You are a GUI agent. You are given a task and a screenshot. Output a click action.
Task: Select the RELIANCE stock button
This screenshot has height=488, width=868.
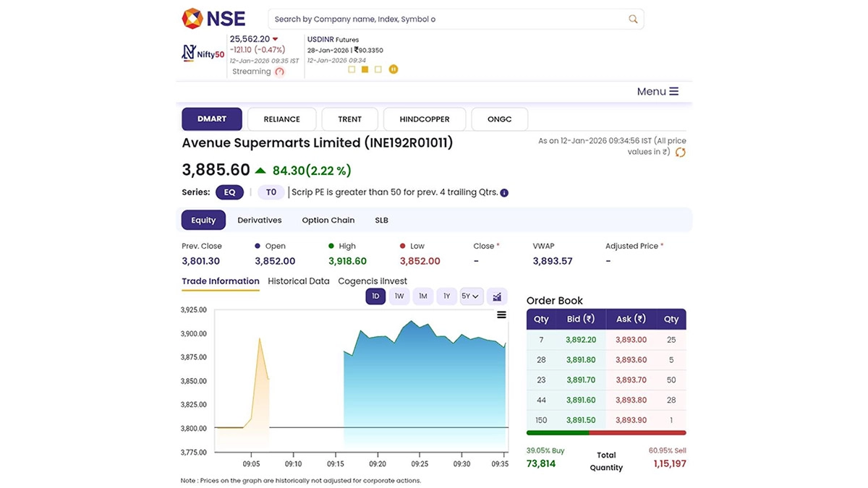pos(281,119)
